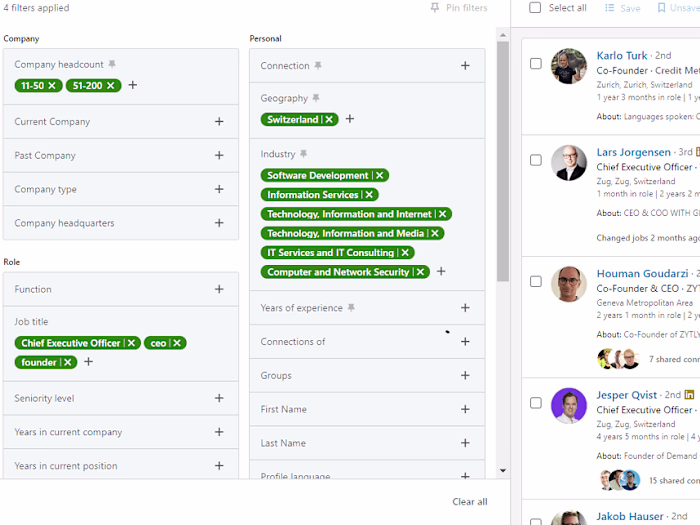700x525 pixels.
Task: Expand the Years of experience filter
Action: (x=367, y=308)
